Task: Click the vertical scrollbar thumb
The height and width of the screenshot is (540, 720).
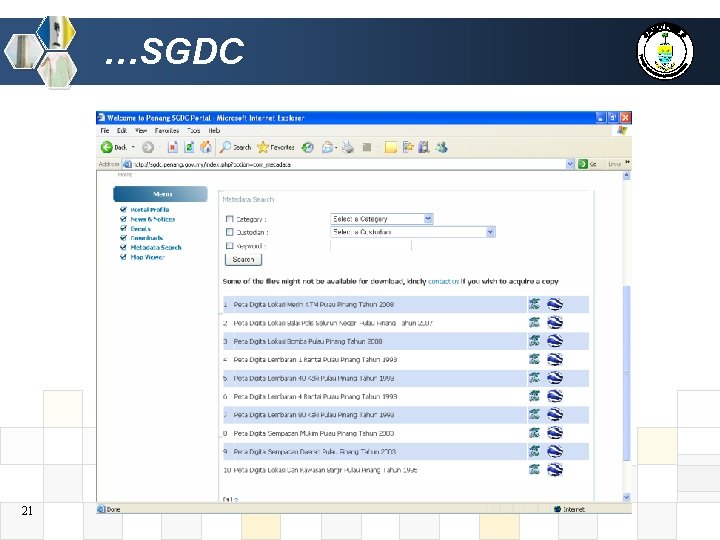Action: pyautogui.click(x=627, y=373)
